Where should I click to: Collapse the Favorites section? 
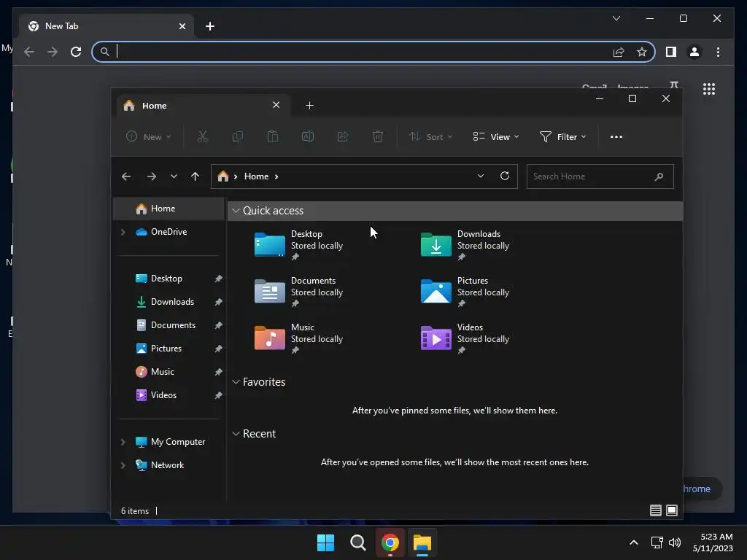pyautogui.click(x=236, y=382)
